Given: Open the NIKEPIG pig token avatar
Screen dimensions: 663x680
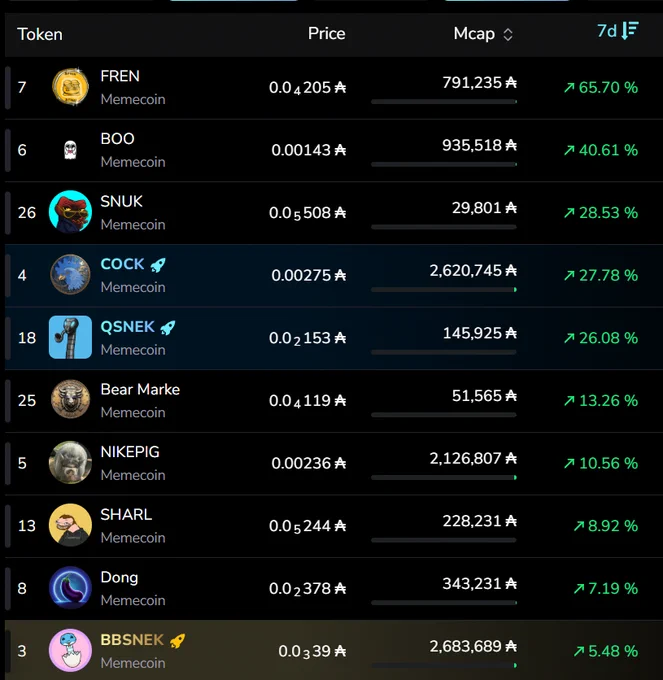Looking at the screenshot, I should click(x=70, y=462).
